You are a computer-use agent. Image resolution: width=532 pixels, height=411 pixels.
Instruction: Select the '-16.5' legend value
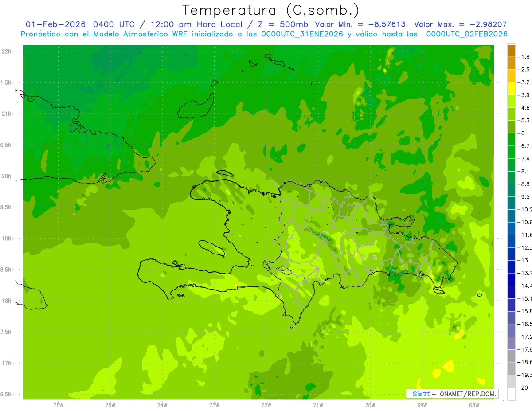coord(525,325)
